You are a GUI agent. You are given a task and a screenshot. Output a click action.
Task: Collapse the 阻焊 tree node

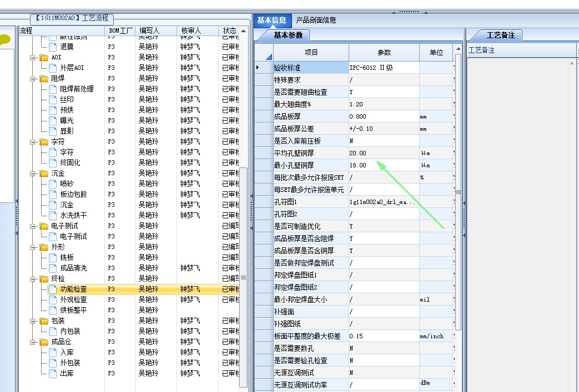(x=33, y=79)
